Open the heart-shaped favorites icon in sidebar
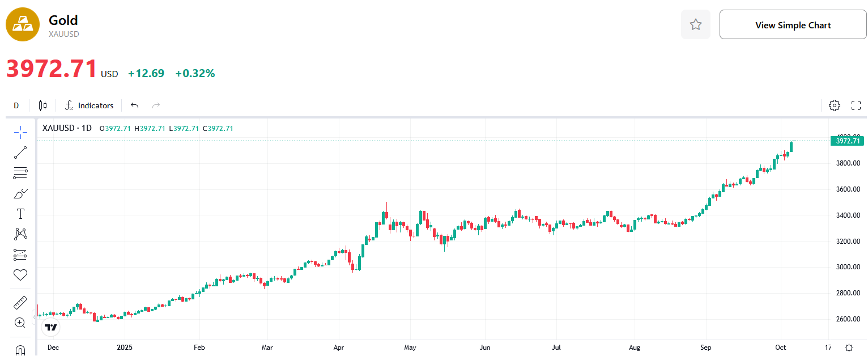This screenshot has height=360, width=868. click(20, 275)
